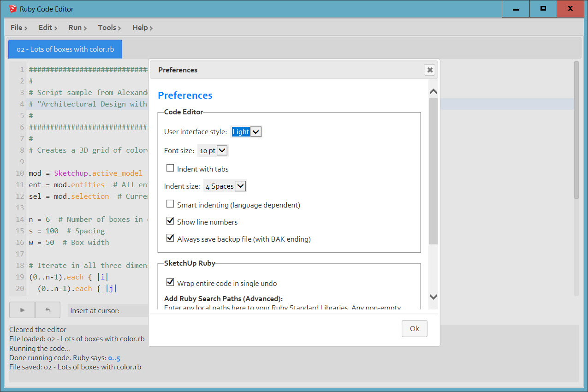Open User interface style dropdown
Viewport: 588px width, 392px height.
246,132
